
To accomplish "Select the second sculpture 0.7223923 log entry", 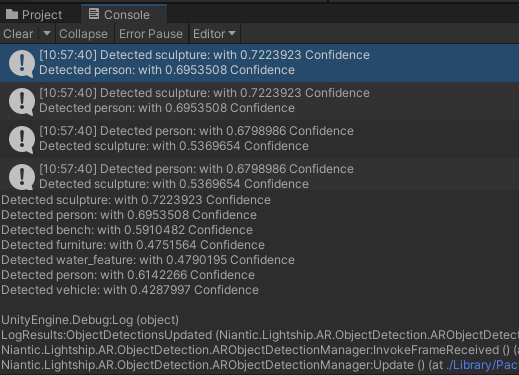I will (259, 101).
